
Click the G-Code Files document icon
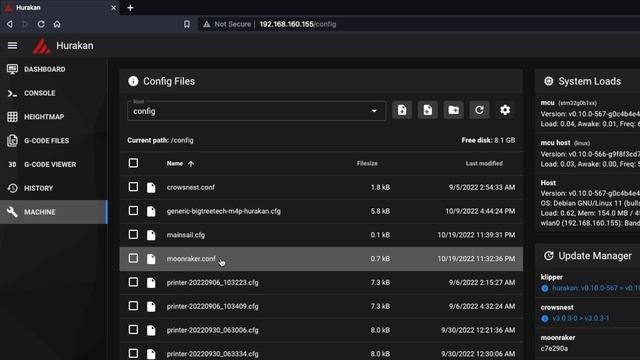tap(12, 140)
